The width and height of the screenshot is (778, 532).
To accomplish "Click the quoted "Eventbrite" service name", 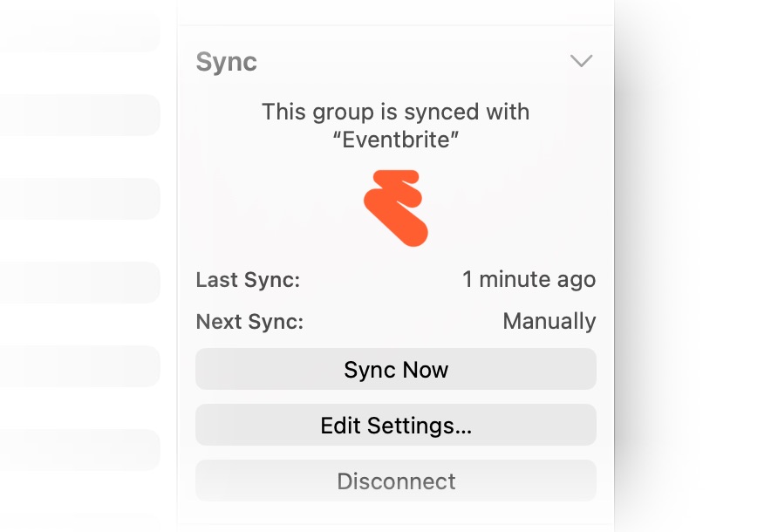I will pos(395,140).
